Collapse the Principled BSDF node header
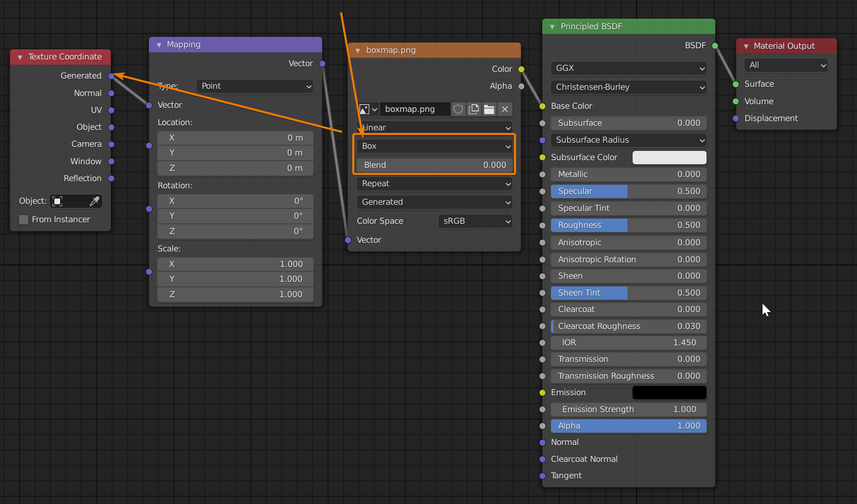 pos(552,26)
